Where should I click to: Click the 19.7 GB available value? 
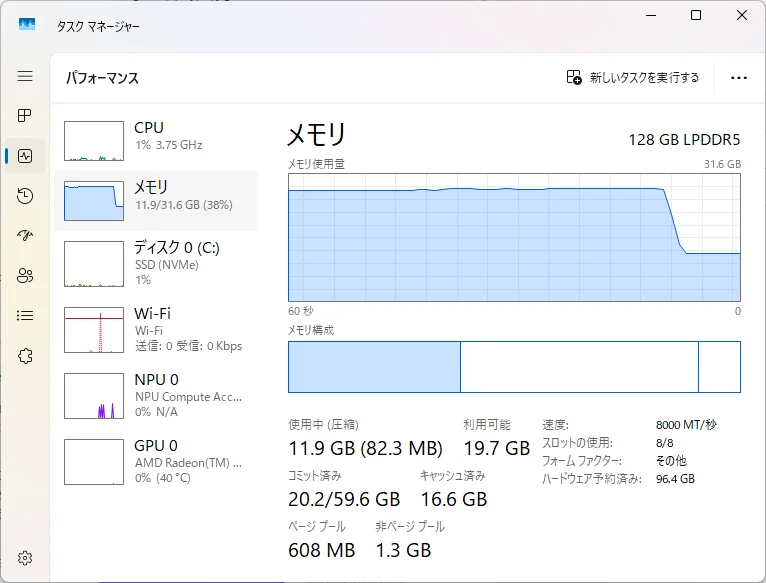pyautogui.click(x=496, y=448)
